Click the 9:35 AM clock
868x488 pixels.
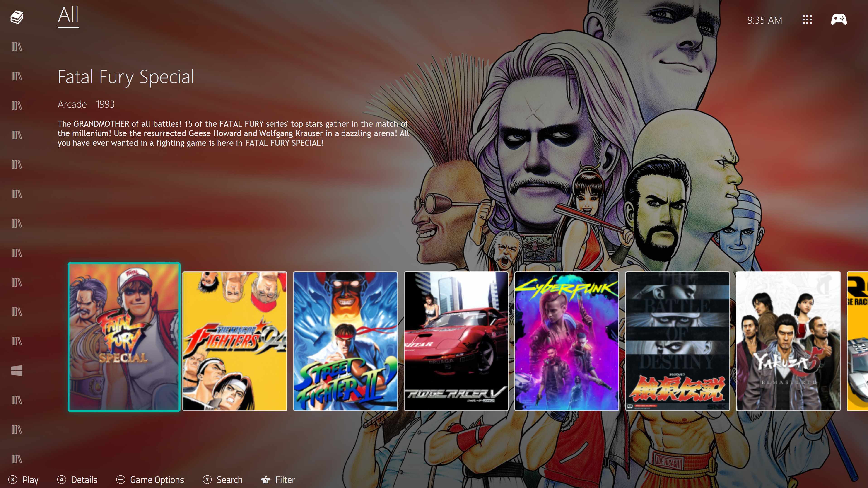764,20
